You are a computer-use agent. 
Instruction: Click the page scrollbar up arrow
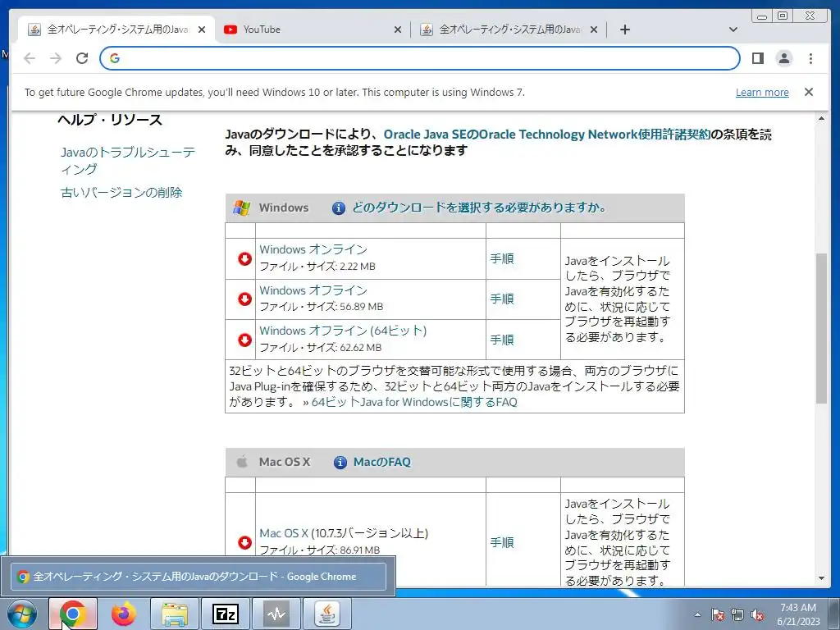[821, 118]
